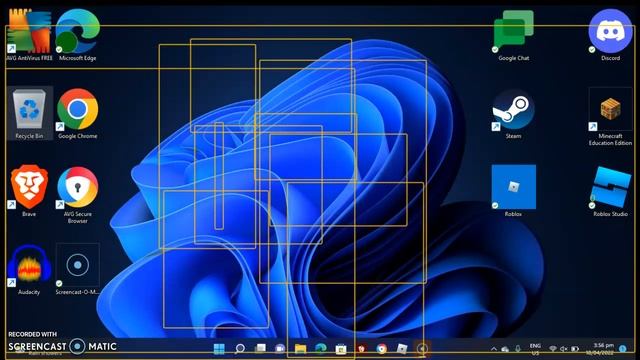
Task: Open the Steam desktop shortcut
Action: tap(513, 113)
